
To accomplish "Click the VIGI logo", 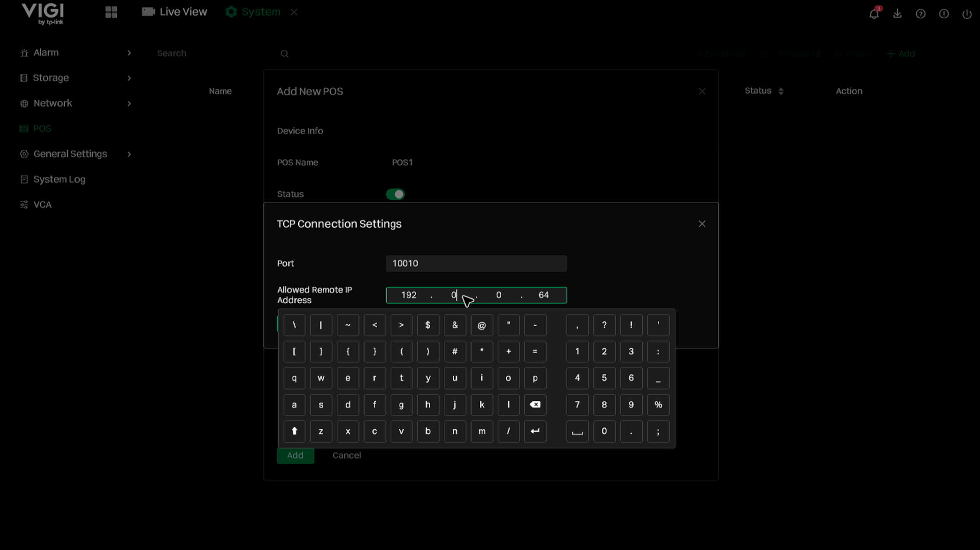I will 43,13.
